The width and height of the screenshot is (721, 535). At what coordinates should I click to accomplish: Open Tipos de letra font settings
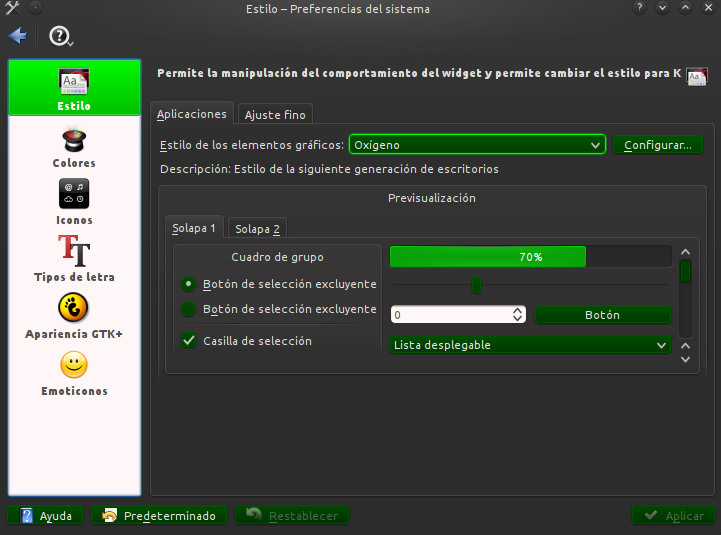tap(74, 259)
